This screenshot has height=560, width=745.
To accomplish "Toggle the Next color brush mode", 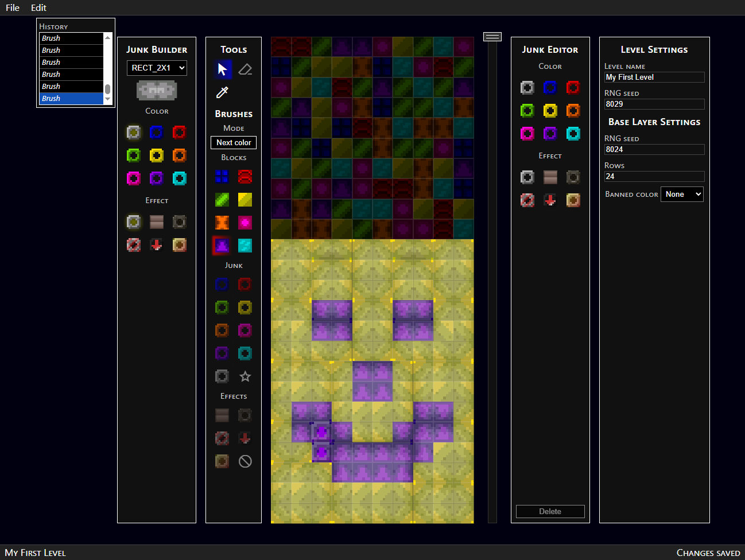I will (234, 142).
